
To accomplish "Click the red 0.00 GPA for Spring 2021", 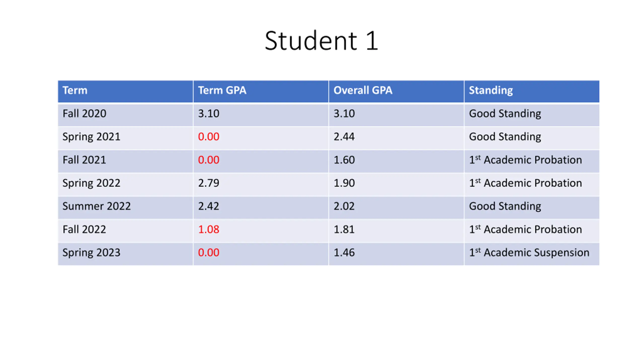I will (209, 137).
